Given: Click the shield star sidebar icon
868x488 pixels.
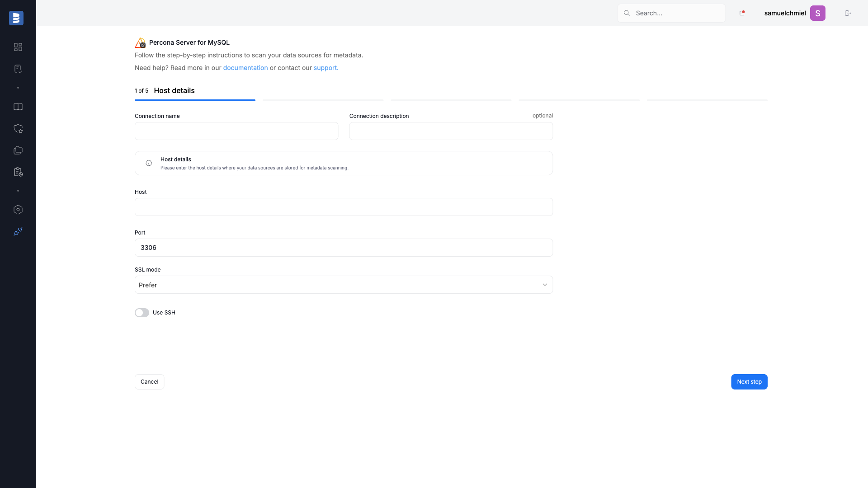Looking at the screenshot, I should [18, 129].
